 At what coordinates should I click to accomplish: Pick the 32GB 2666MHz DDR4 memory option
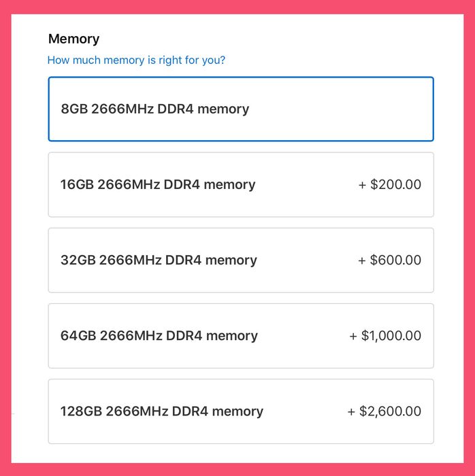coord(241,260)
